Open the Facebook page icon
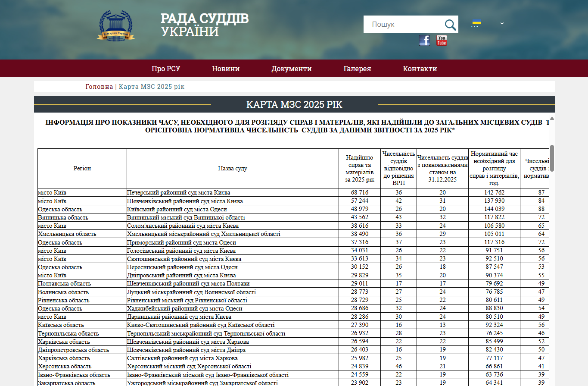 pos(424,41)
